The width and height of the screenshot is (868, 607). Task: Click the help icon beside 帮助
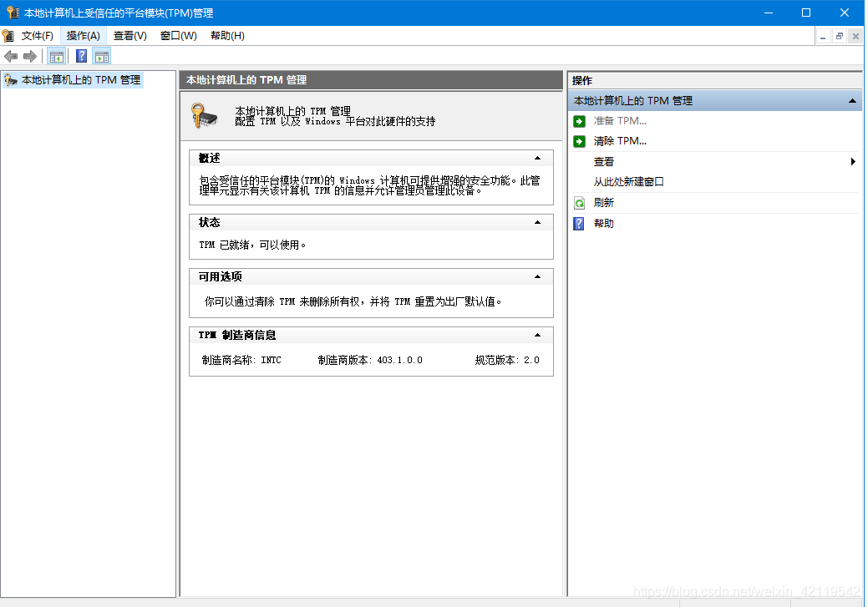point(579,224)
